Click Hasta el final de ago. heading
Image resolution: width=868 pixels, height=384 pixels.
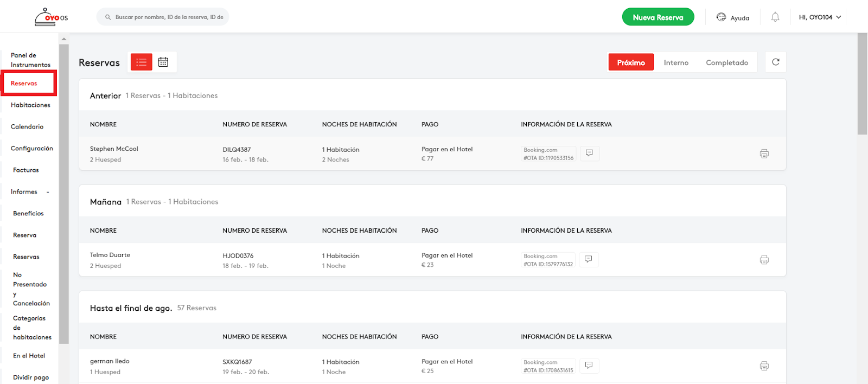[x=131, y=308]
